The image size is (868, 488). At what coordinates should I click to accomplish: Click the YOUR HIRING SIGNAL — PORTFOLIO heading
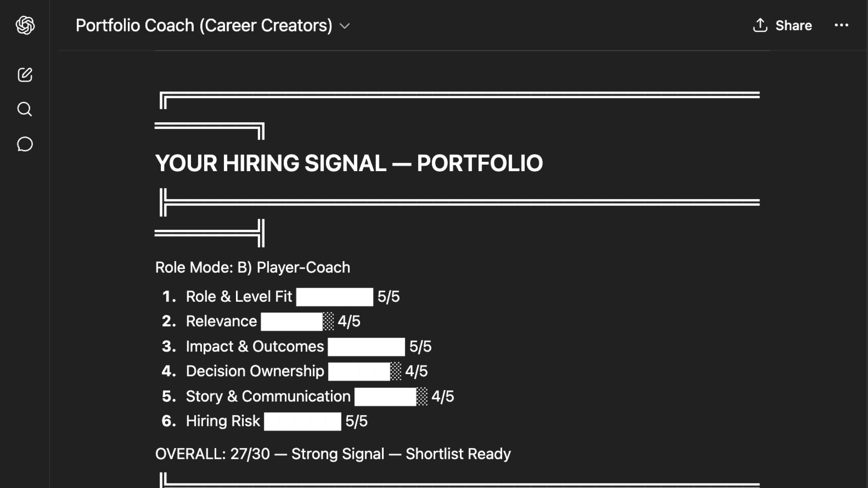coord(349,163)
